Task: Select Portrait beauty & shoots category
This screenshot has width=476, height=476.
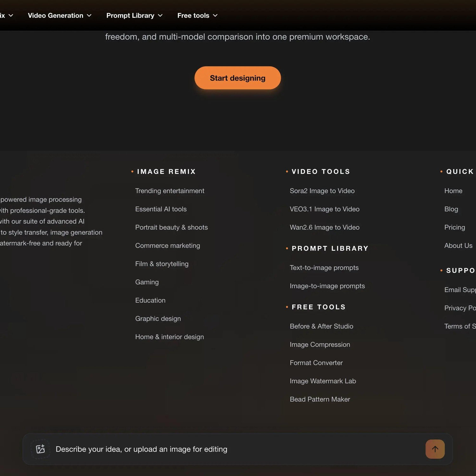Action: point(171,228)
